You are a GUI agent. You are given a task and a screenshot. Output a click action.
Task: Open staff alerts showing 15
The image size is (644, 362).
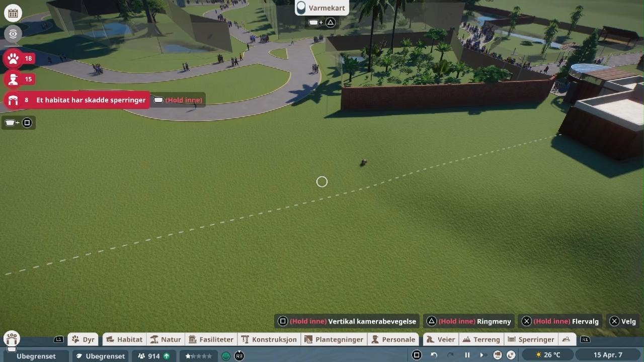coord(19,79)
